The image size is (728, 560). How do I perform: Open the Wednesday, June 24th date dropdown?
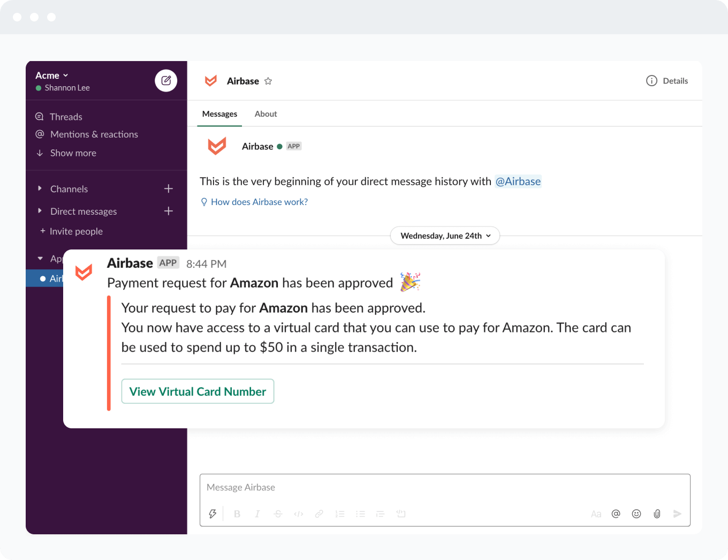(x=445, y=236)
